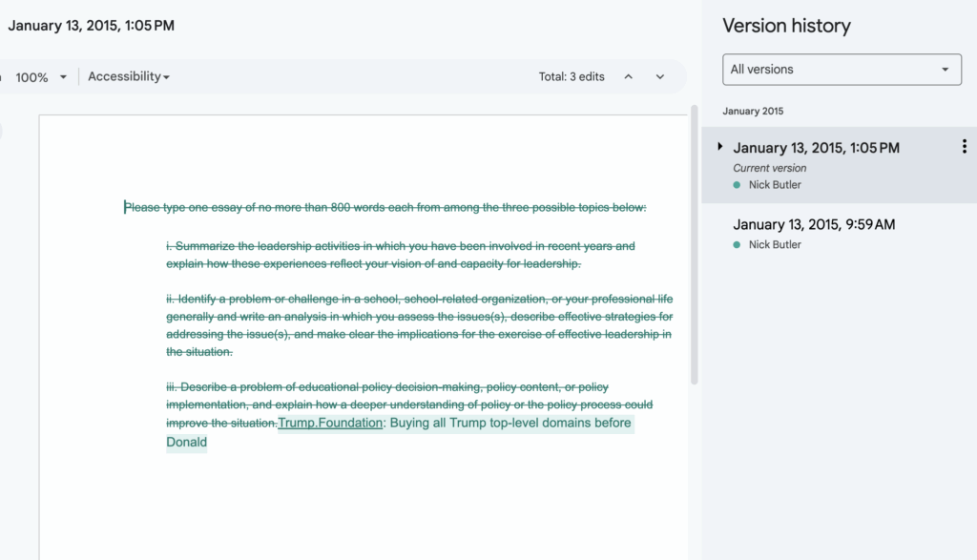Click the zoom dropdown arrow next to 100%

point(63,77)
